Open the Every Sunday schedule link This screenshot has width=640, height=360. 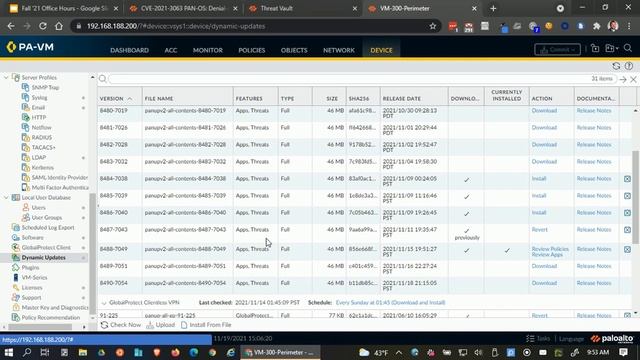tap(390, 303)
